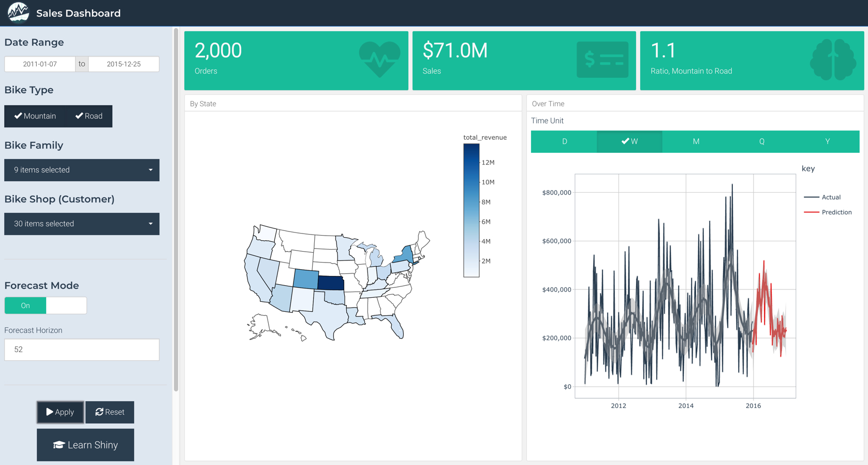Click the play icon in Apply button
868x465 pixels.
click(50, 412)
